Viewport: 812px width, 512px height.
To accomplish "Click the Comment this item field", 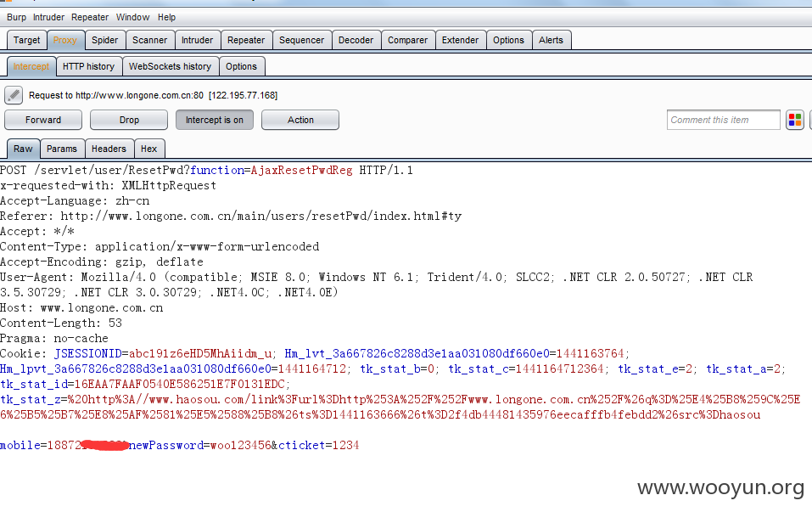I will pos(724,120).
